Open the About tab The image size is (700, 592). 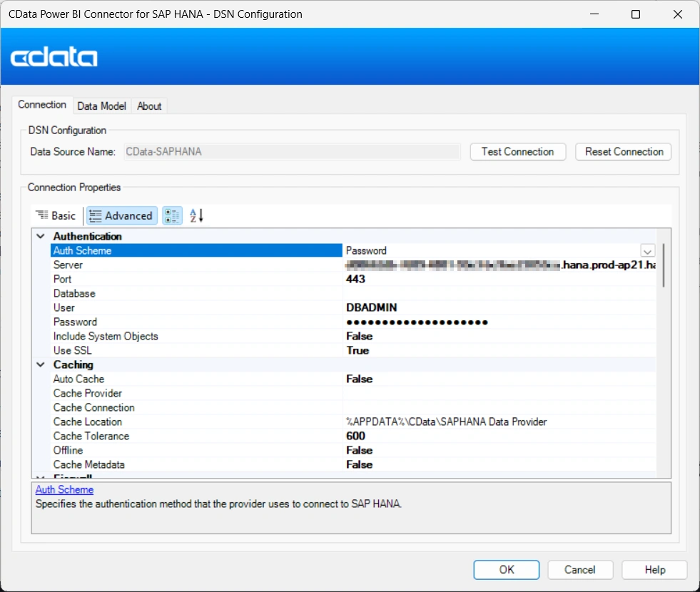[x=149, y=106]
